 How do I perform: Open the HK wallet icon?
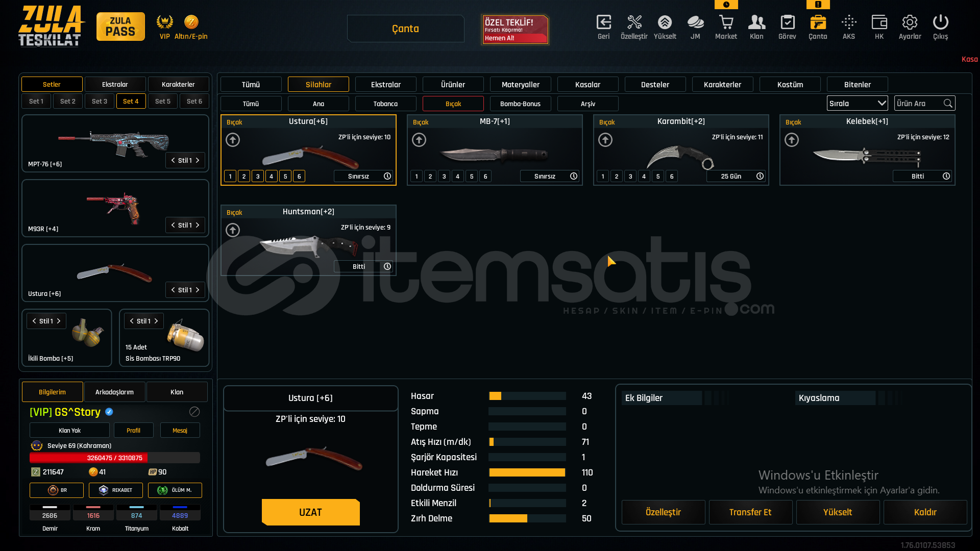point(879,22)
